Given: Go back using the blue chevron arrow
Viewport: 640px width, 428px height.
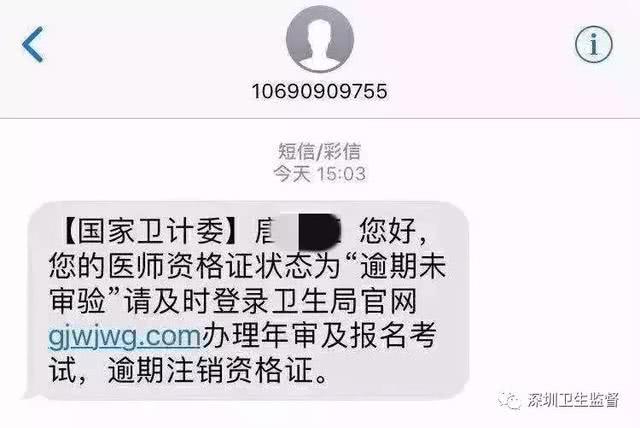Looking at the screenshot, I should (33, 44).
